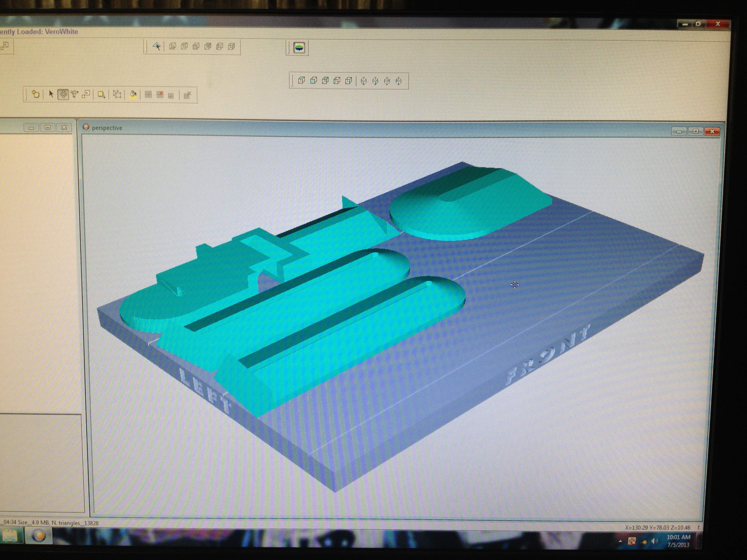Screen dimensions: 747x560
Task: Click the second gray cube in top toolbar
Action: [184, 46]
